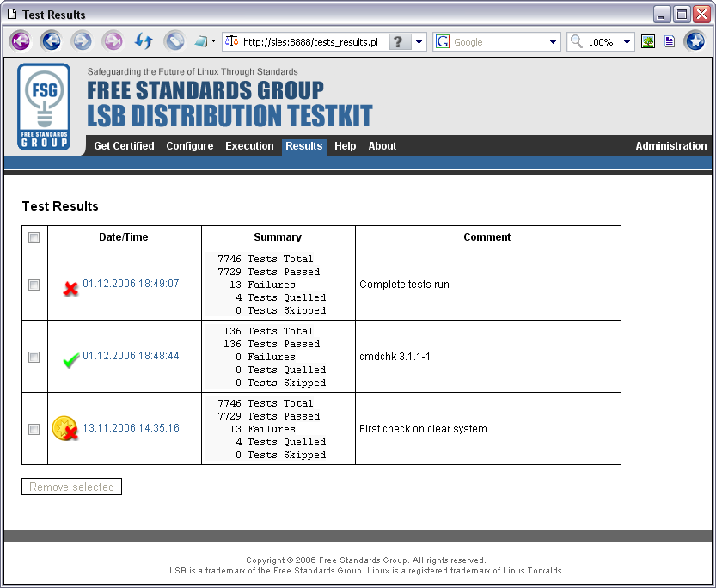
Task: Open the 01.12.2006 18:48:44 result link
Action: [131, 356]
